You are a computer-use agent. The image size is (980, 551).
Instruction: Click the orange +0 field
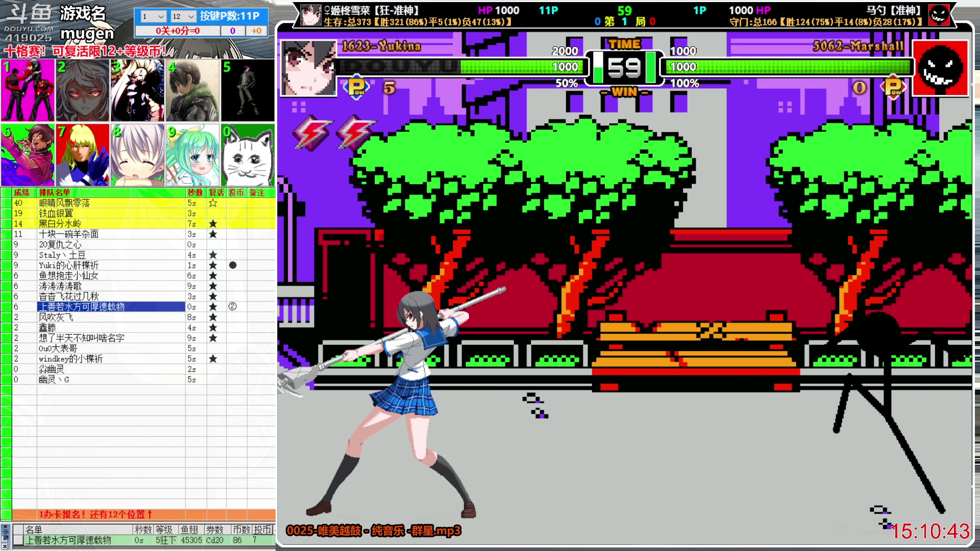click(256, 31)
